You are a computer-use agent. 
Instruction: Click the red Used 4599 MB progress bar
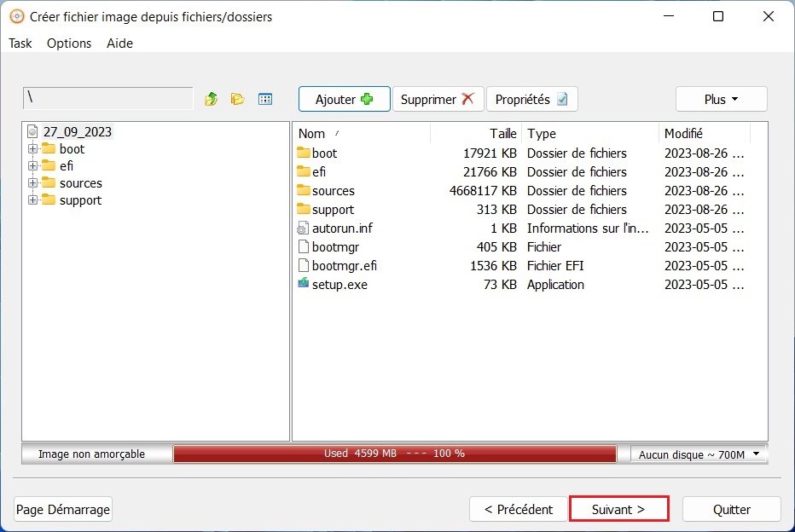(395, 454)
